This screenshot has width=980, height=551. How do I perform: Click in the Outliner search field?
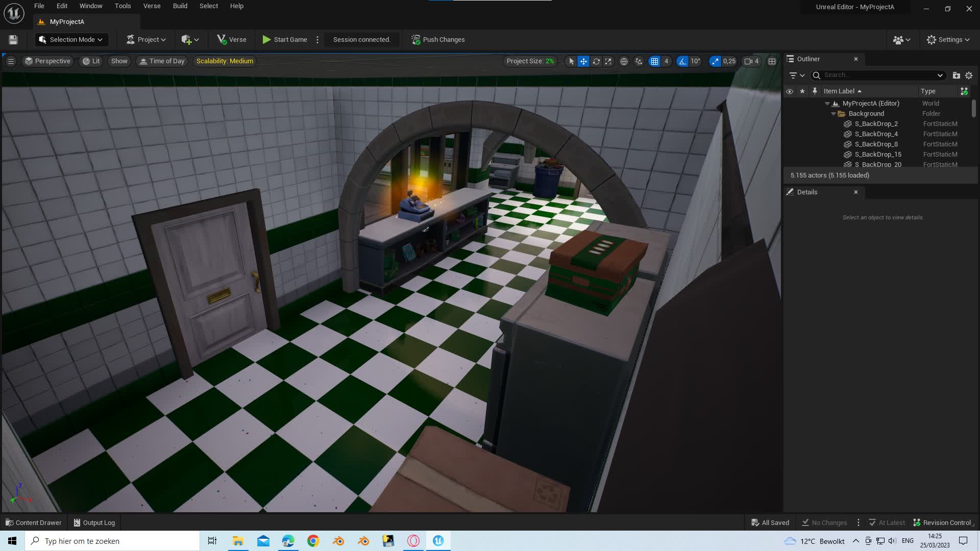(878, 76)
